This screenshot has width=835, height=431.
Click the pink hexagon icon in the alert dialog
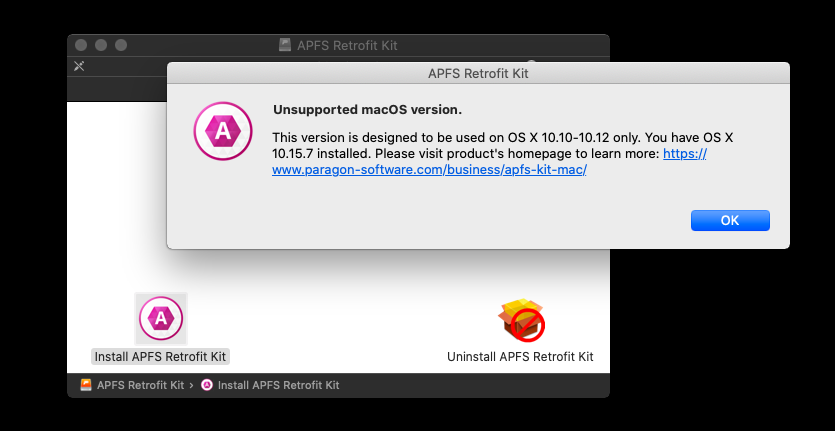pyautogui.click(x=223, y=131)
